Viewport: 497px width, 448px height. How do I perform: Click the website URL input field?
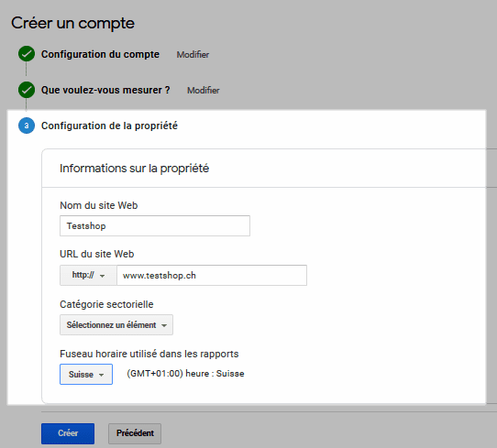click(212, 275)
